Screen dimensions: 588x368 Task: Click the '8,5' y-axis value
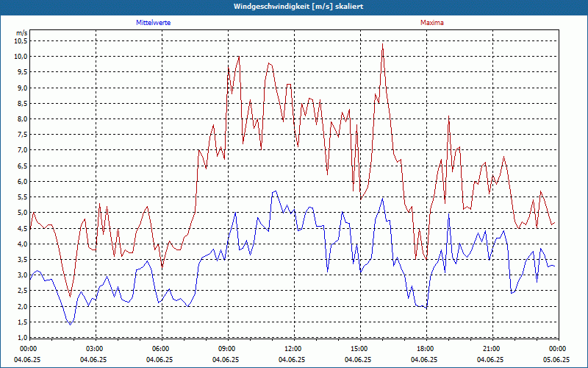22,104
